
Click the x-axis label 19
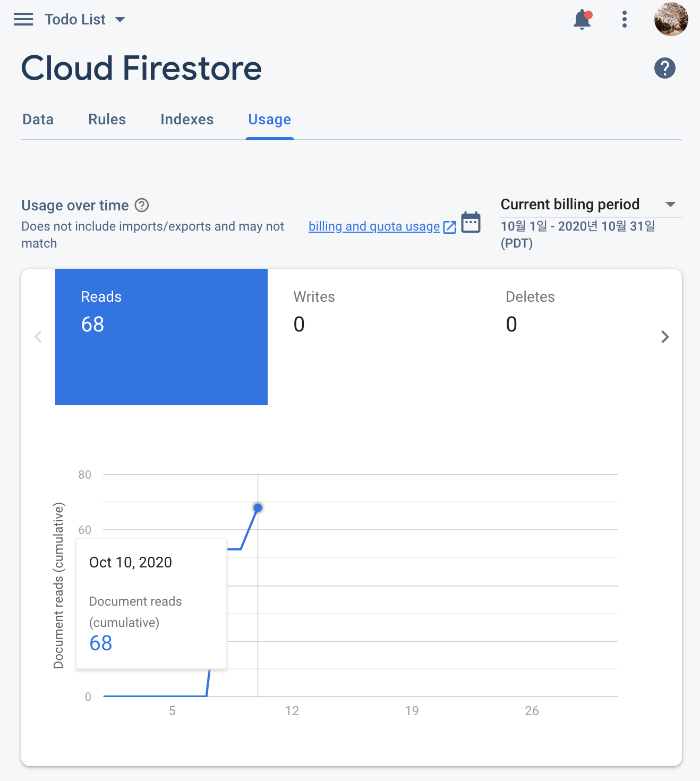[412, 711]
